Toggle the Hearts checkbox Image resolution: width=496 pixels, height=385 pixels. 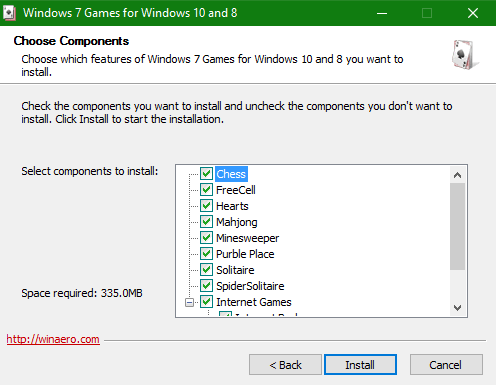[206, 205]
